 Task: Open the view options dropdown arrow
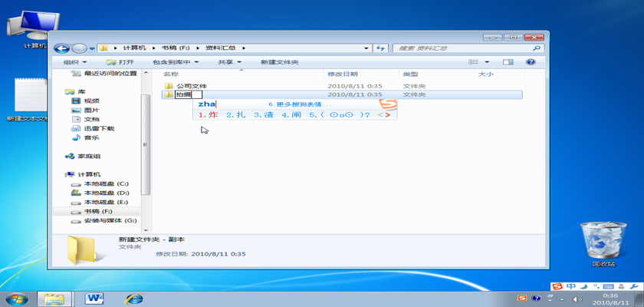point(488,61)
